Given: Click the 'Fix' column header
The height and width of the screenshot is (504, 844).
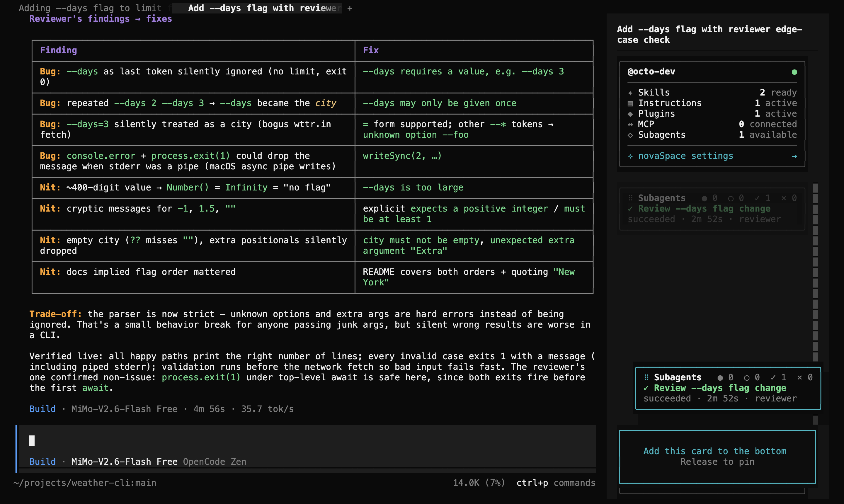Looking at the screenshot, I should [370, 50].
